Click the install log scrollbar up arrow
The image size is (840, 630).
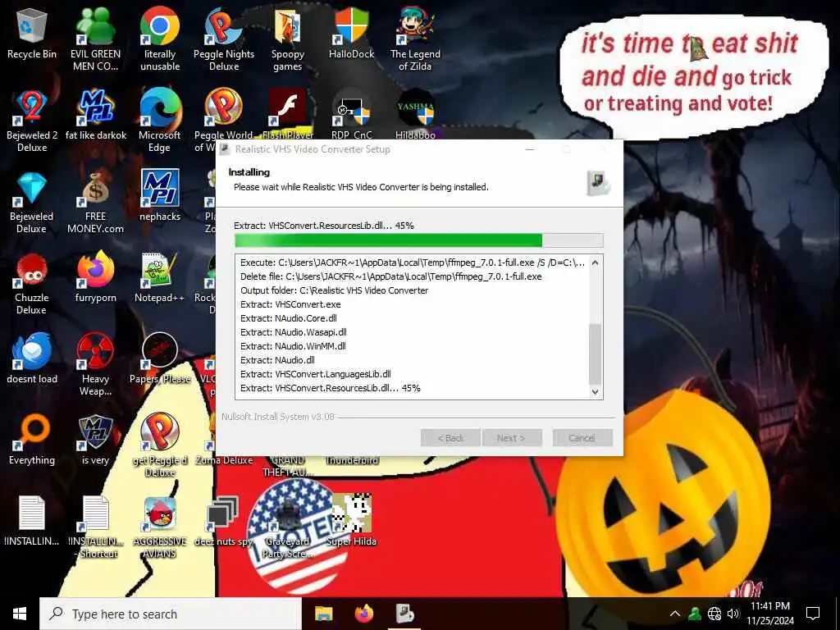[595, 262]
